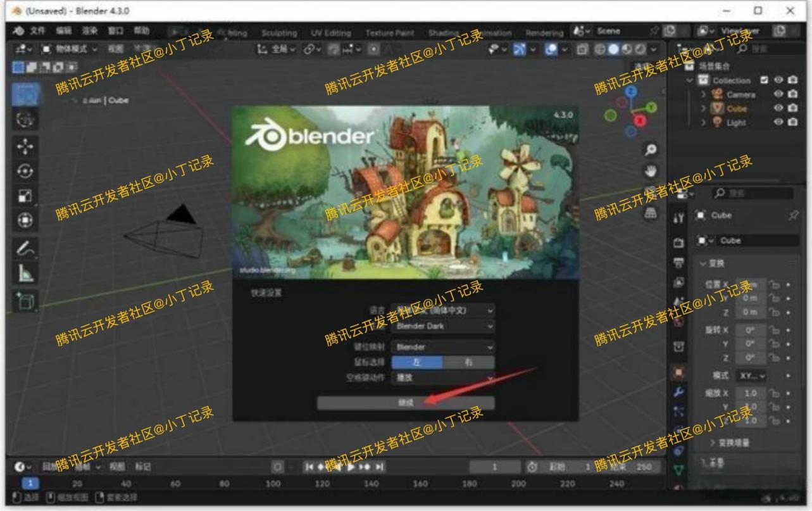Open the 编辑 (Edit) menu
The width and height of the screenshot is (812, 511).
[x=65, y=32]
